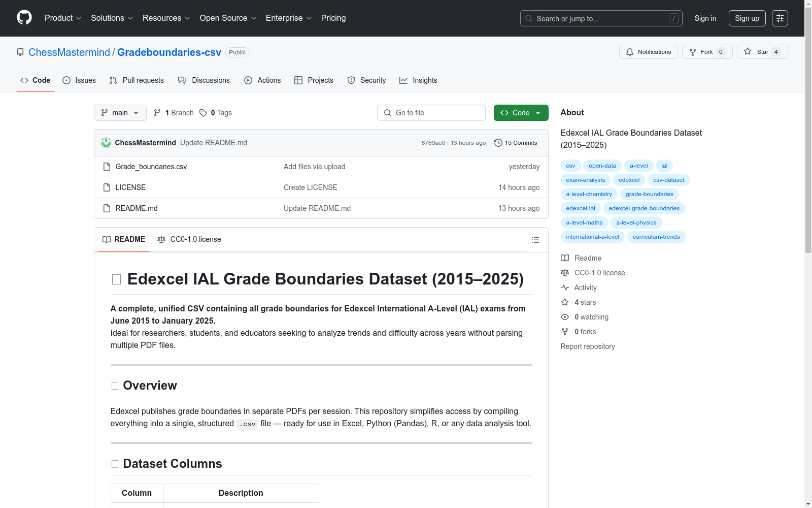The width and height of the screenshot is (812, 508).
Task: Switch to the Issues tab
Action: tap(79, 80)
